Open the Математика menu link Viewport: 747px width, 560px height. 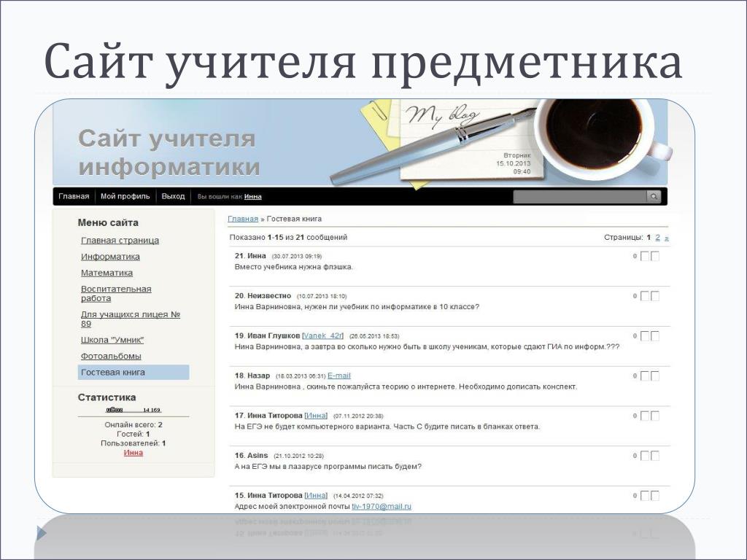107,273
